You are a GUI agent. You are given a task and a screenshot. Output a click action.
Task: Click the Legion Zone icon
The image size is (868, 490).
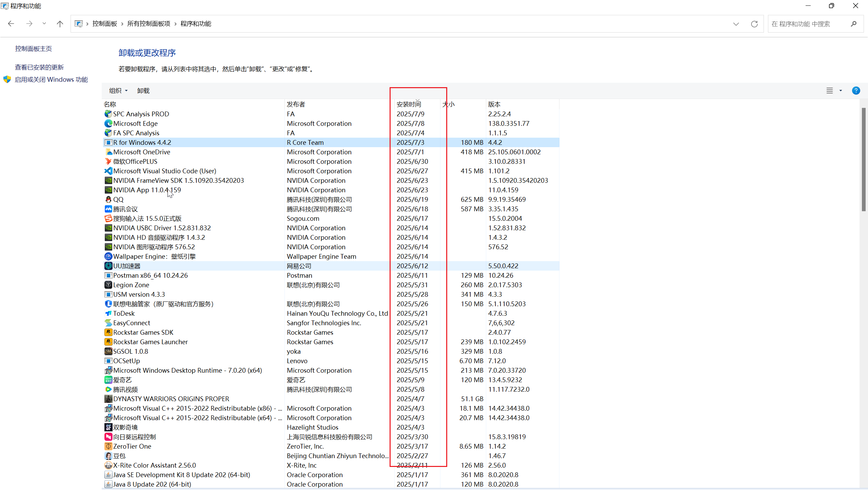pyautogui.click(x=108, y=285)
